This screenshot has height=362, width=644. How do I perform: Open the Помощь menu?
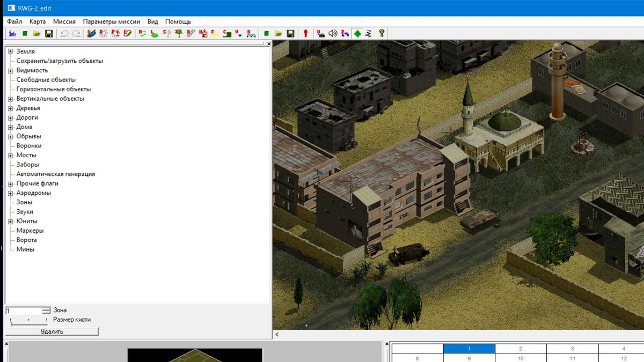(x=178, y=21)
